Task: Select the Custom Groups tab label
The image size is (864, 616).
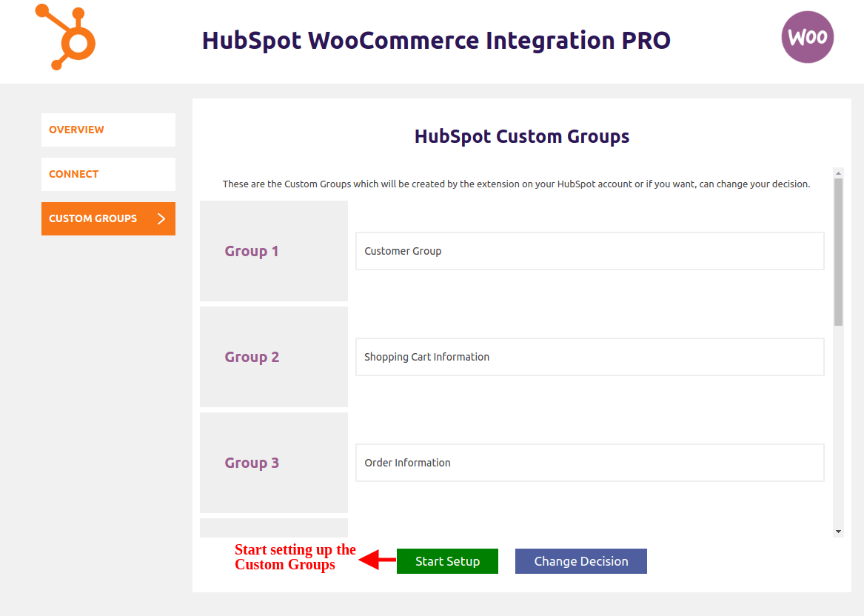Action: 93,218
